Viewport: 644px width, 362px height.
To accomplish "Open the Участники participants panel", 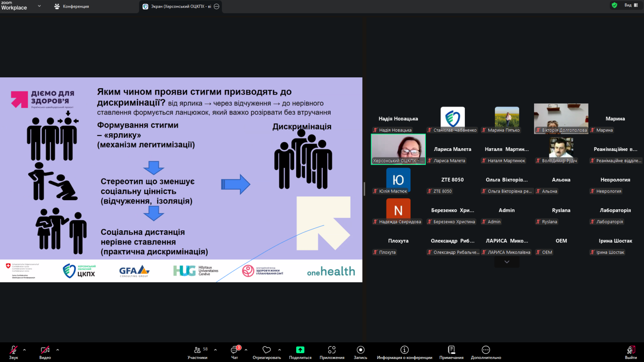I will [x=198, y=350].
